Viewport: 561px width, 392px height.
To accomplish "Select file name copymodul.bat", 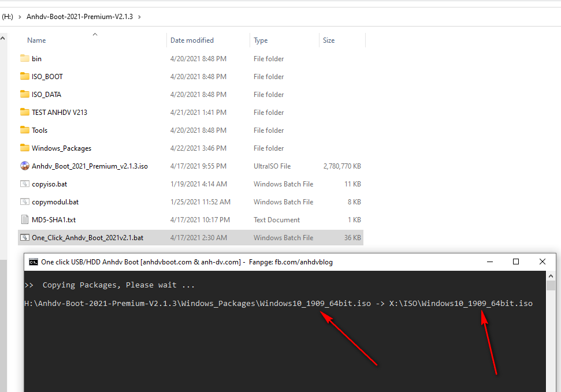I will (55, 201).
